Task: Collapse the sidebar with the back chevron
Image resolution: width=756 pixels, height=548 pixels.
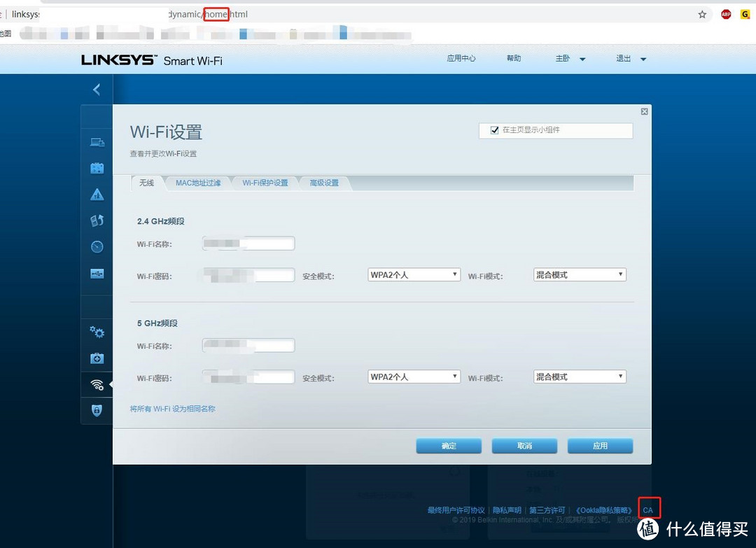Action: click(x=97, y=89)
